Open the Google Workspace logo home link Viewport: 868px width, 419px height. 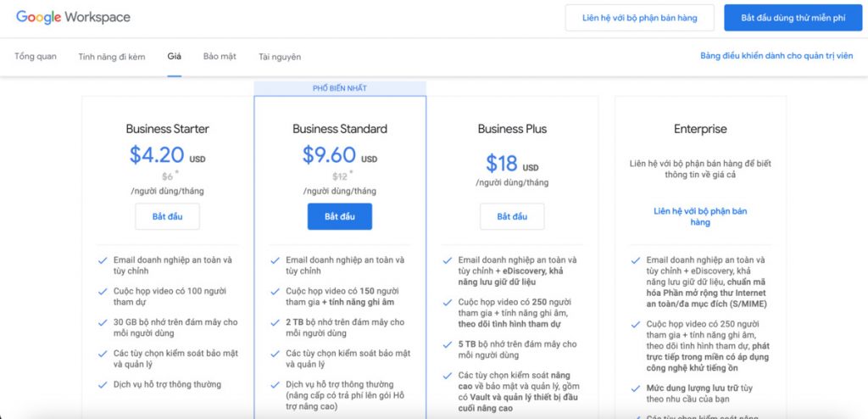73,18
